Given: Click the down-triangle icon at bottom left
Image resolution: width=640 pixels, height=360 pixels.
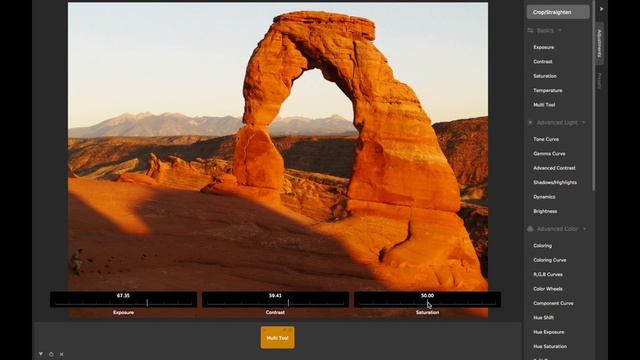Looking at the screenshot, I should click(41, 354).
